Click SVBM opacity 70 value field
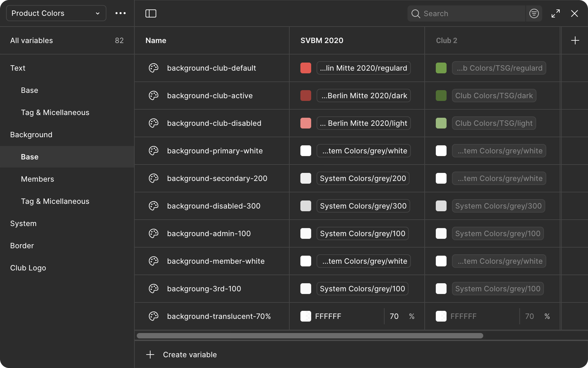The width and height of the screenshot is (588, 368). click(394, 316)
